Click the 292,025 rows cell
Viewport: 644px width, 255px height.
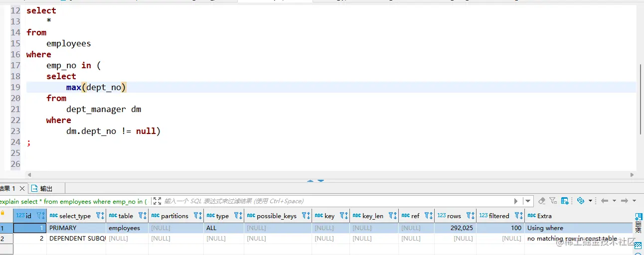(455, 228)
